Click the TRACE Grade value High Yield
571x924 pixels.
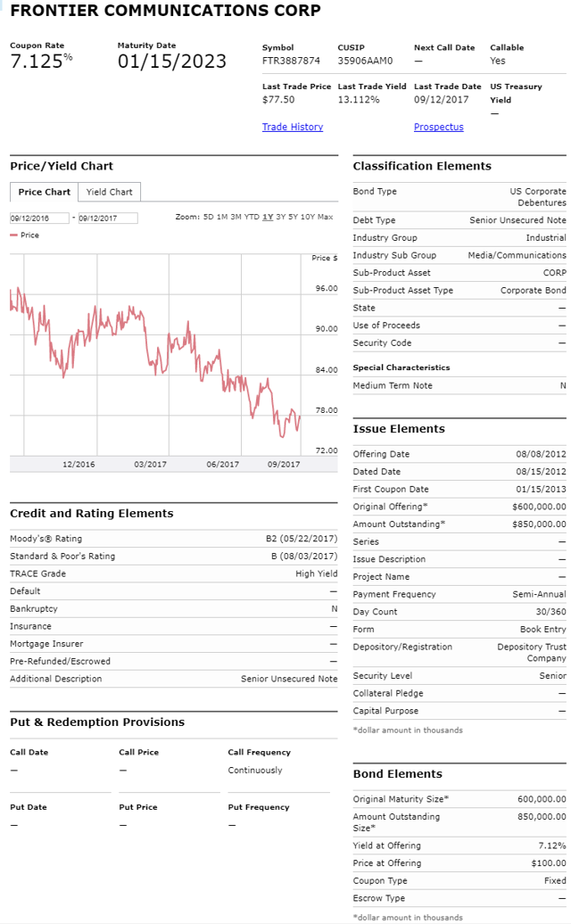317,574
